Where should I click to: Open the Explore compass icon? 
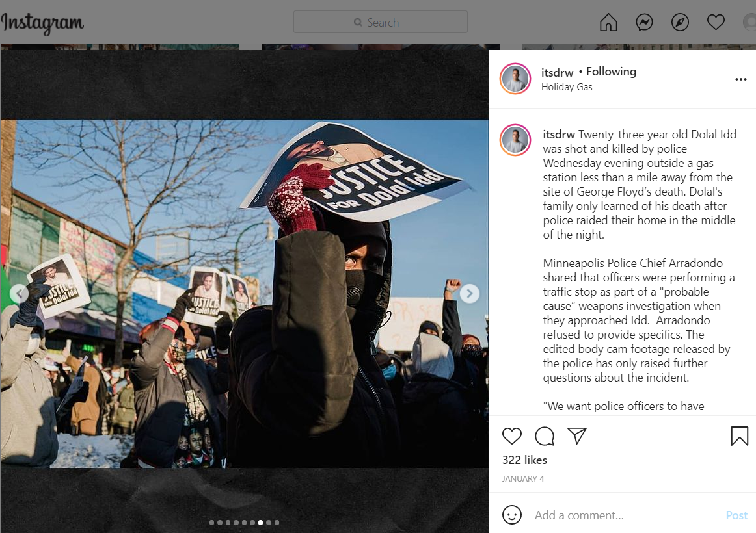(680, 22)
